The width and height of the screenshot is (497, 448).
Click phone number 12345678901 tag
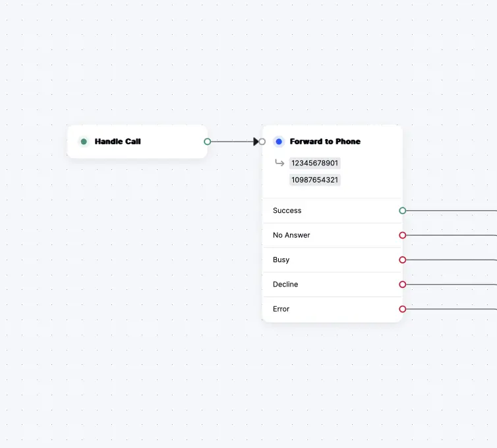[x=315, y=163]
